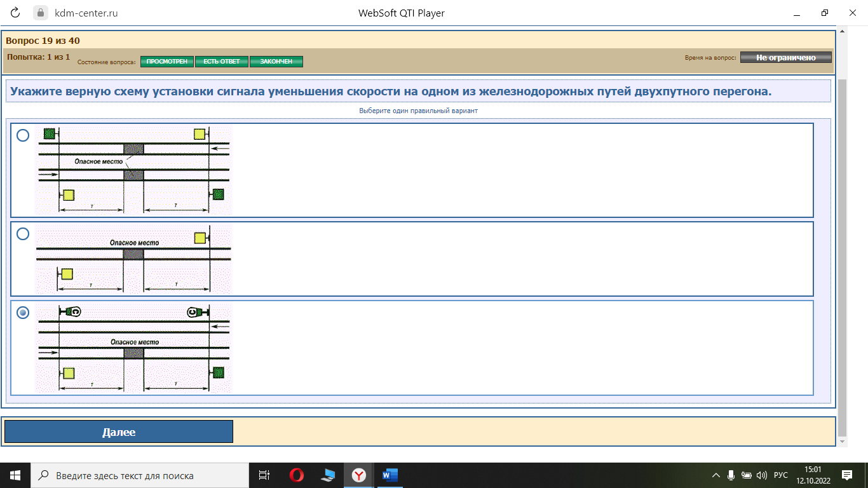Click the single-track scheme image in option two
The image size is (868, 488).
click(133, 259)
